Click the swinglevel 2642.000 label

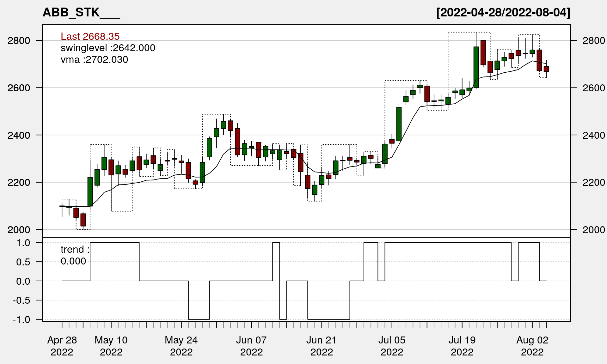point(108,48)
